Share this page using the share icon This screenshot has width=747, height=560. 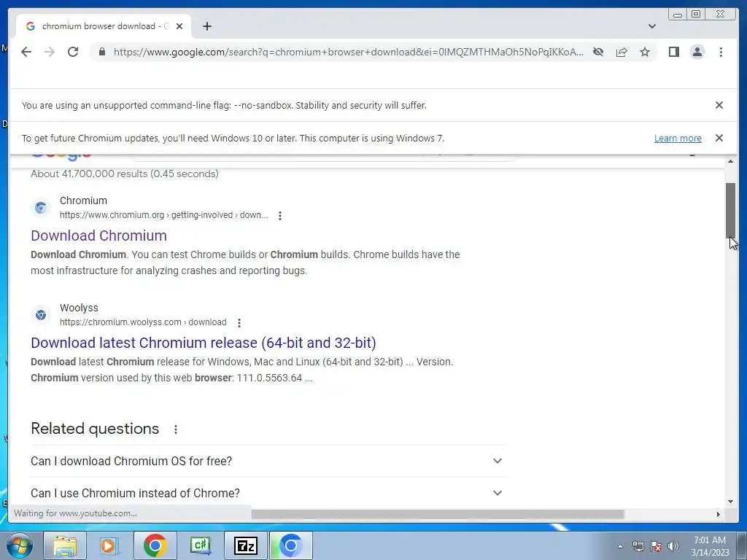click(622, 52)
